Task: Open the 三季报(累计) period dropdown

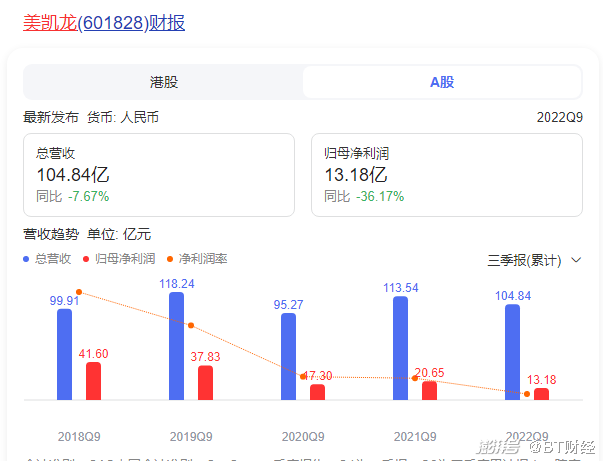Action: [534, 260]
